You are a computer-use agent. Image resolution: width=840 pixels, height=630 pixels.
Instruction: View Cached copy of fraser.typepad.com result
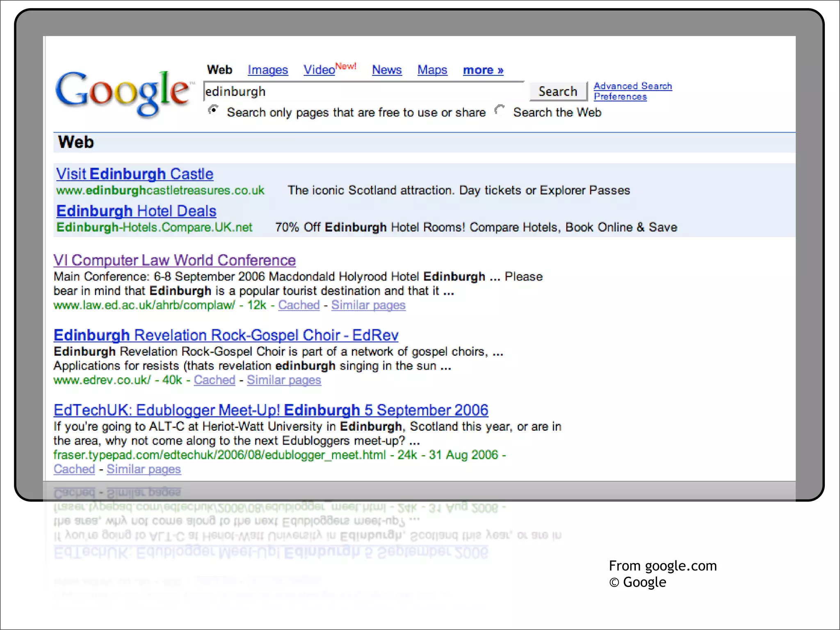coord(74,469)
